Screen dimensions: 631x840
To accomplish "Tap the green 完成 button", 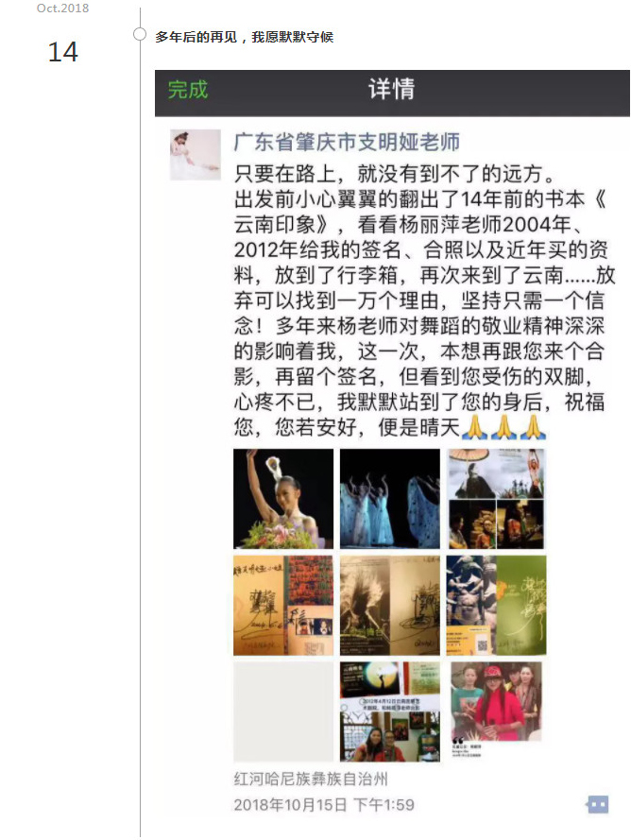I will tap(187, 90).
